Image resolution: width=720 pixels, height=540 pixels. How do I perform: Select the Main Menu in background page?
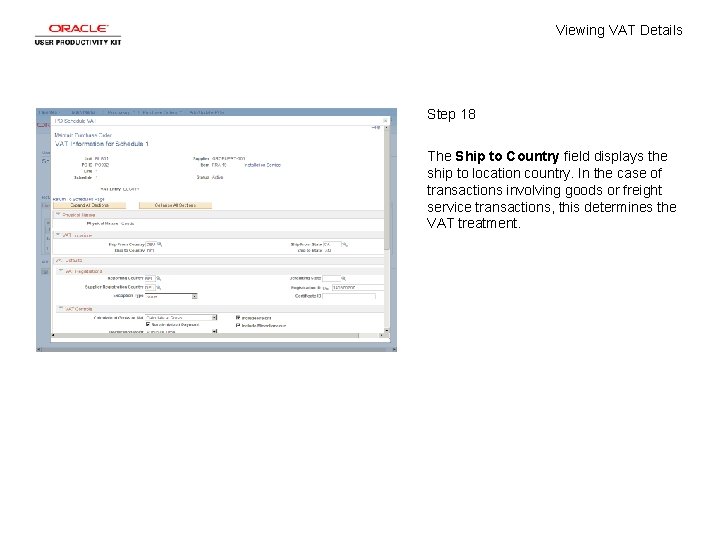click(84, 112)
